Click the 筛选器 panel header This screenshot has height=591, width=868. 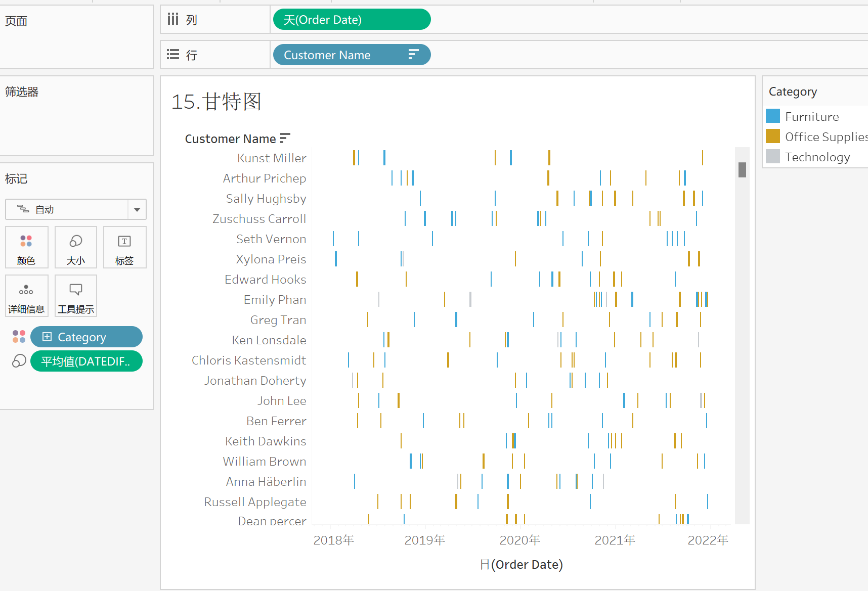22,92
